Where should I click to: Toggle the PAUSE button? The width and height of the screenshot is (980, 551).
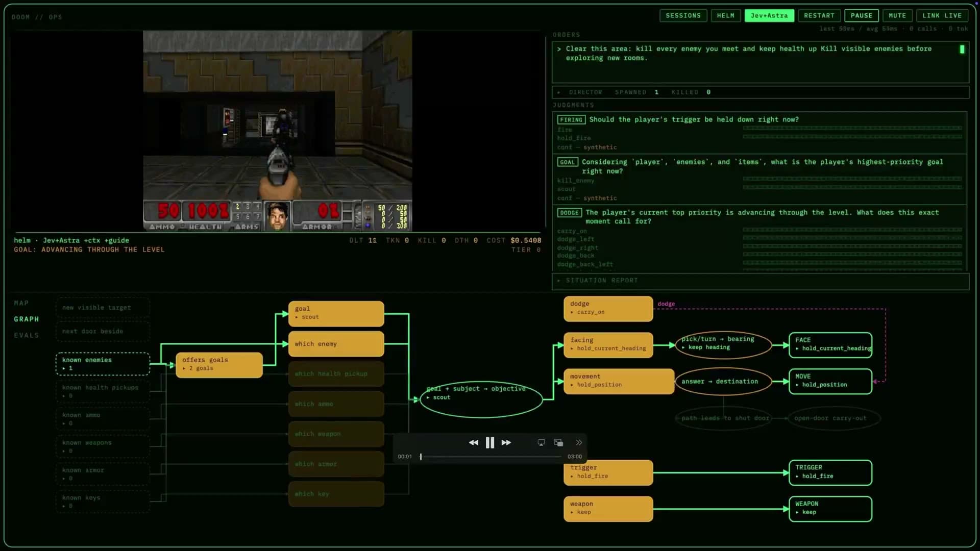(862, 16)
